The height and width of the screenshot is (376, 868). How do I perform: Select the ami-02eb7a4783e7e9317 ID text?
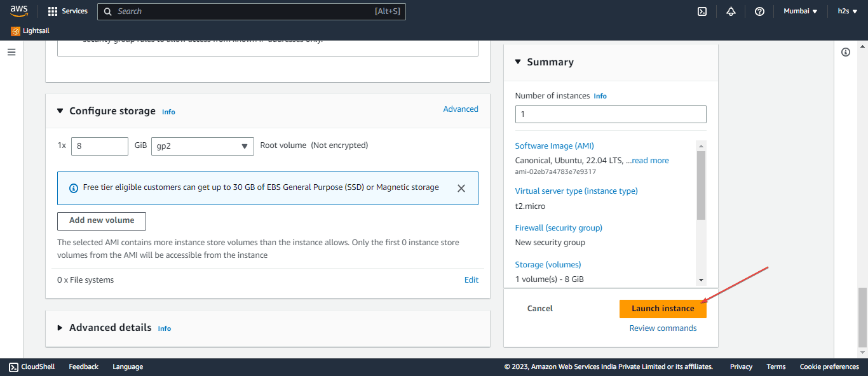[x=555, y=171]
